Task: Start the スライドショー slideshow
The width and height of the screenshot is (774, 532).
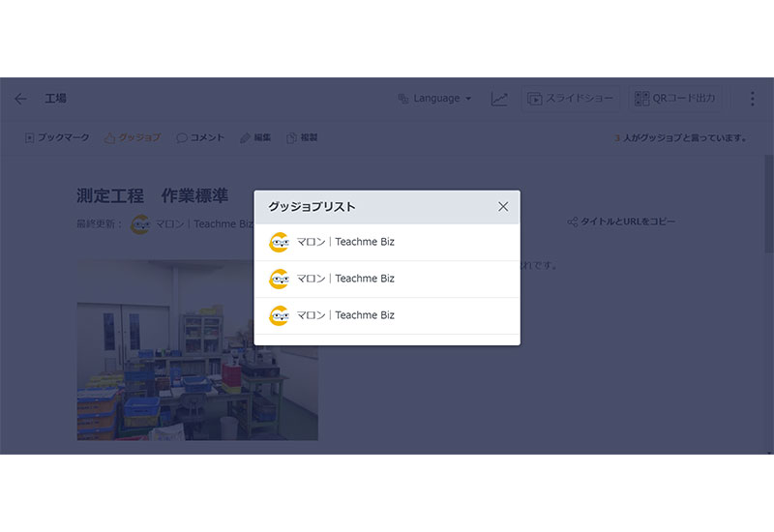Action: [x=571, y=99]
